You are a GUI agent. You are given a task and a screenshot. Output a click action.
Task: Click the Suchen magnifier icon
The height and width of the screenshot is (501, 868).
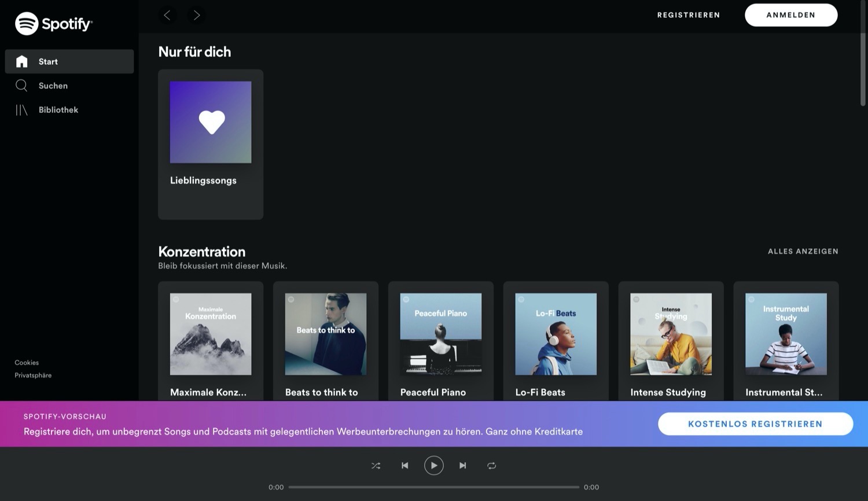(21, 86)
